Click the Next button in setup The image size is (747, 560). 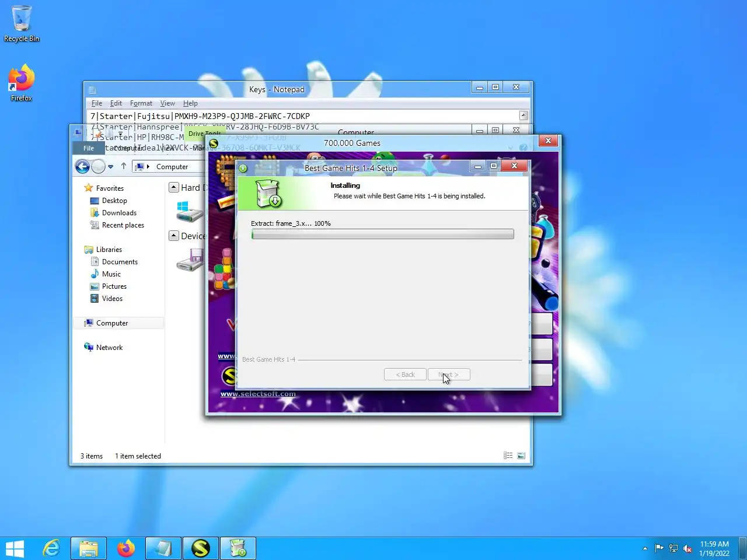[x=449, y=374]
